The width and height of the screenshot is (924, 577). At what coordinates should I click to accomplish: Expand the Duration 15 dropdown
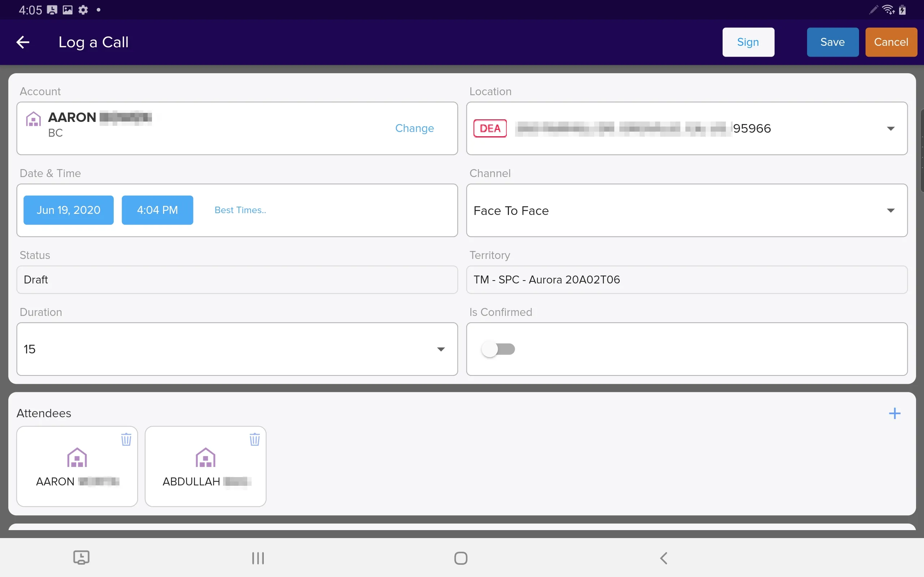(x=440, y=348)
